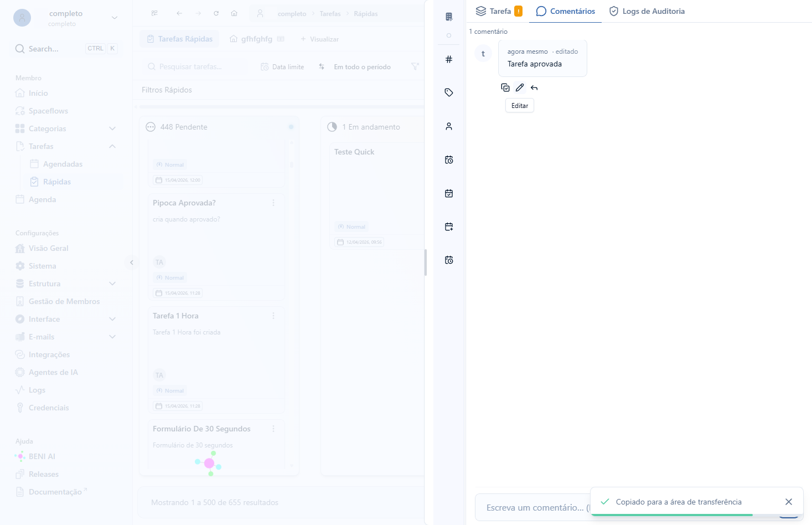Click the pencil Editar icon under the comment
The height and width of the screenshot is (525, 812).
point(519,87)
